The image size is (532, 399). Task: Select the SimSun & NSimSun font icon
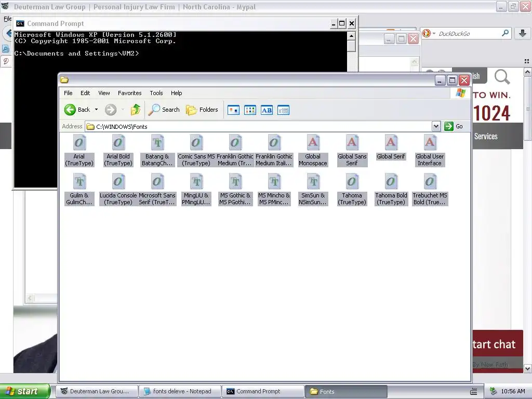313,190
